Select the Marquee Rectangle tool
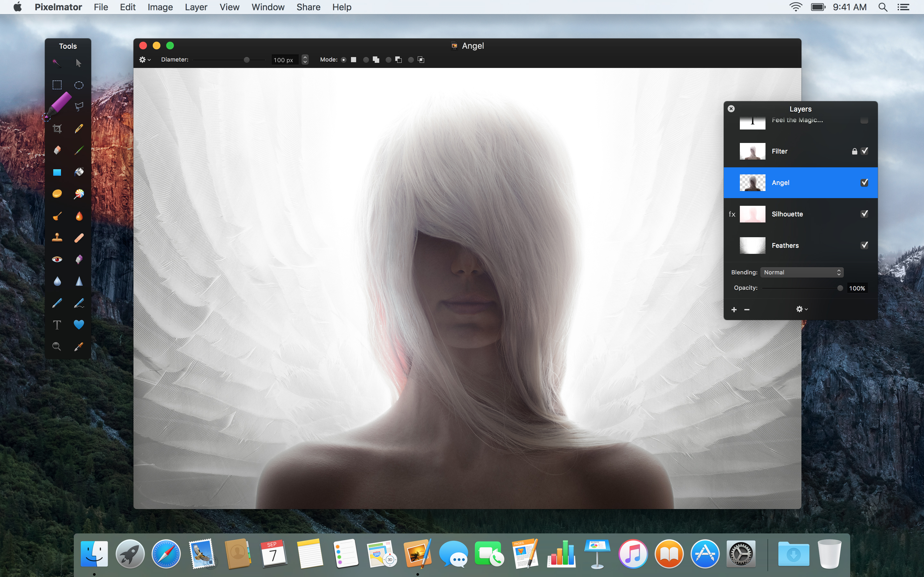The height and width of the screenshot is (577, 924). [56, 84]
